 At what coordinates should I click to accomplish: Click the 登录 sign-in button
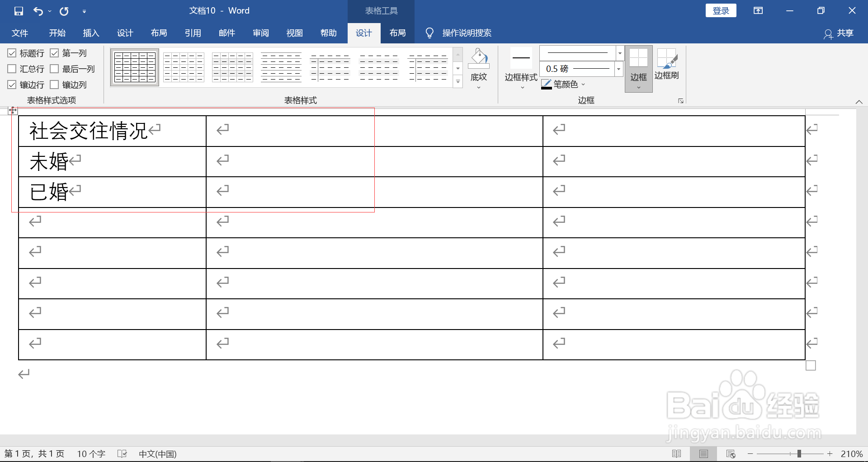721,10
